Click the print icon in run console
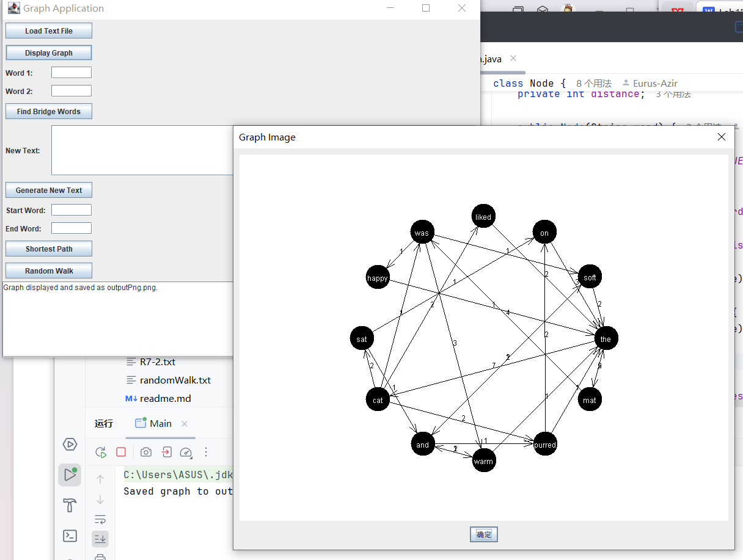The image size is (743, 560). pyautogui.click(x=100, y=556)
